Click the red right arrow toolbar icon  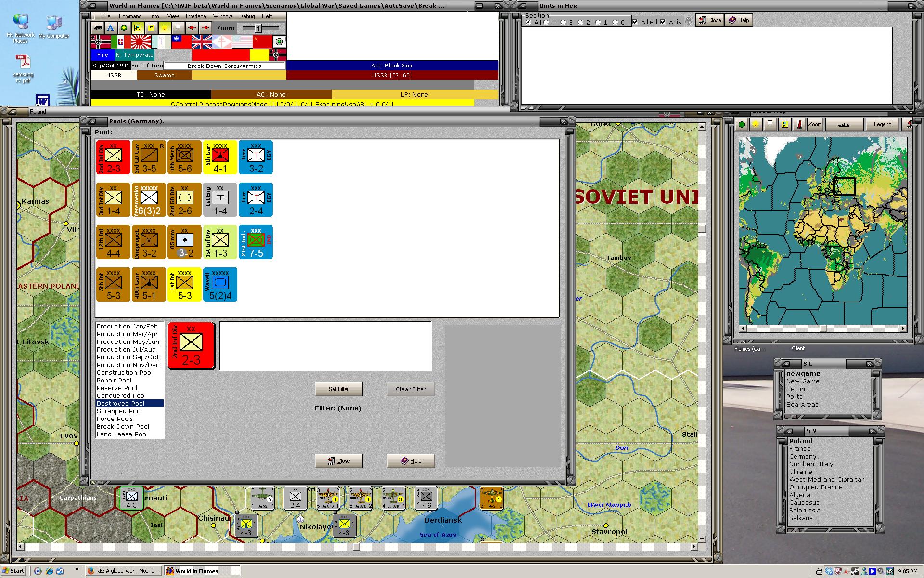(205, 28)
